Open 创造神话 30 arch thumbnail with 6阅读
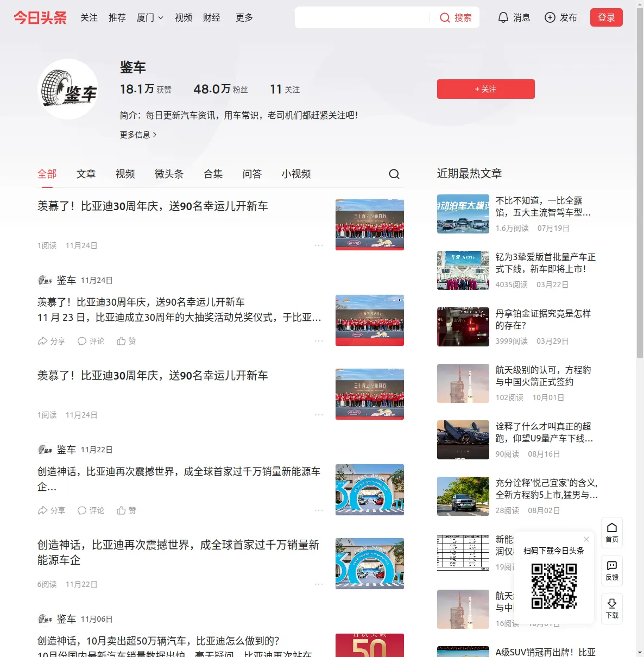The height and width of the screenshot is (657, 644). click(370, 563)
